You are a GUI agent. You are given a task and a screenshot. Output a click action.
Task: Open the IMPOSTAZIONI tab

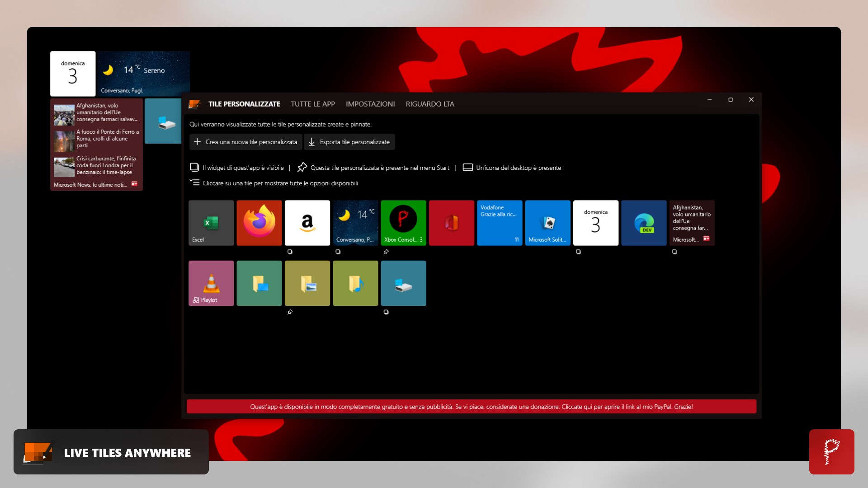pos(370,104)
